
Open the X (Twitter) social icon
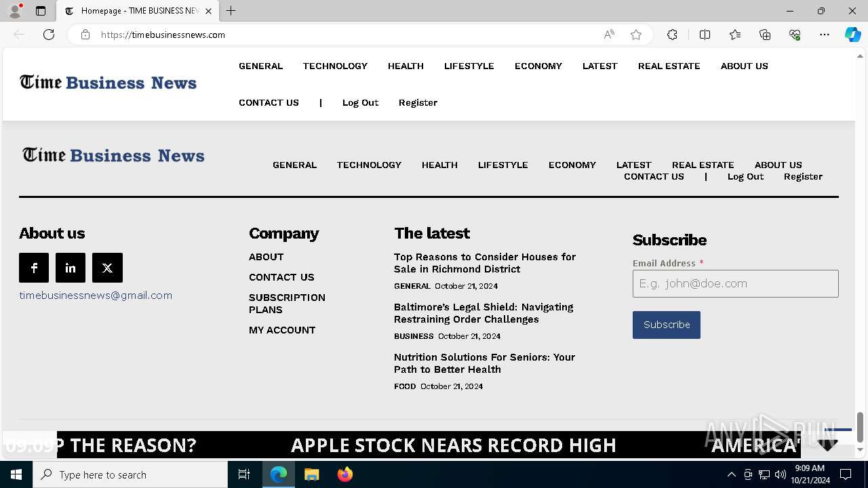point(107,268)
